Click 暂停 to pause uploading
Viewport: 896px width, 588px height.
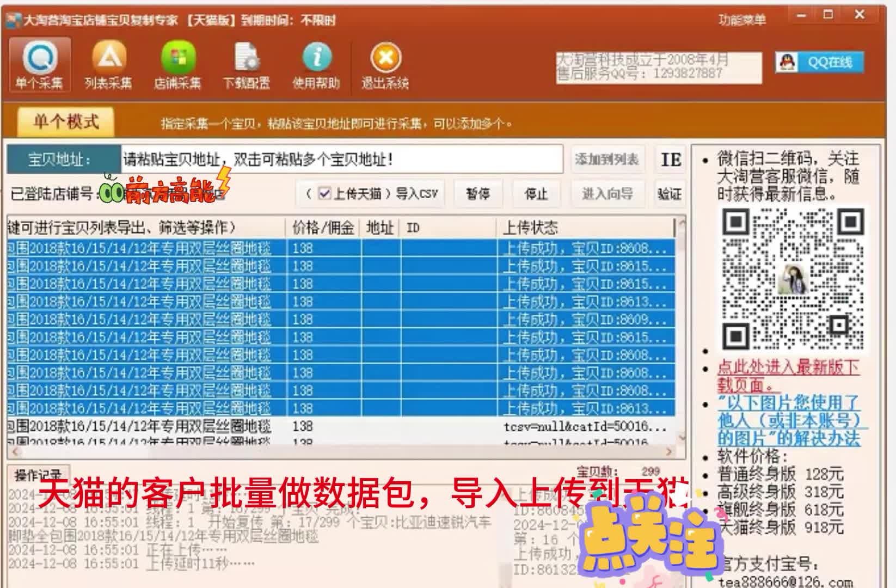tap(477, 194)
